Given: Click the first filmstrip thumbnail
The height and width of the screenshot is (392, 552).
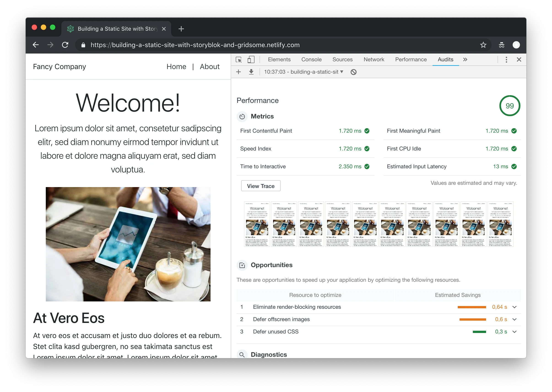Looking at the screenshot, I should coord(257,224).
